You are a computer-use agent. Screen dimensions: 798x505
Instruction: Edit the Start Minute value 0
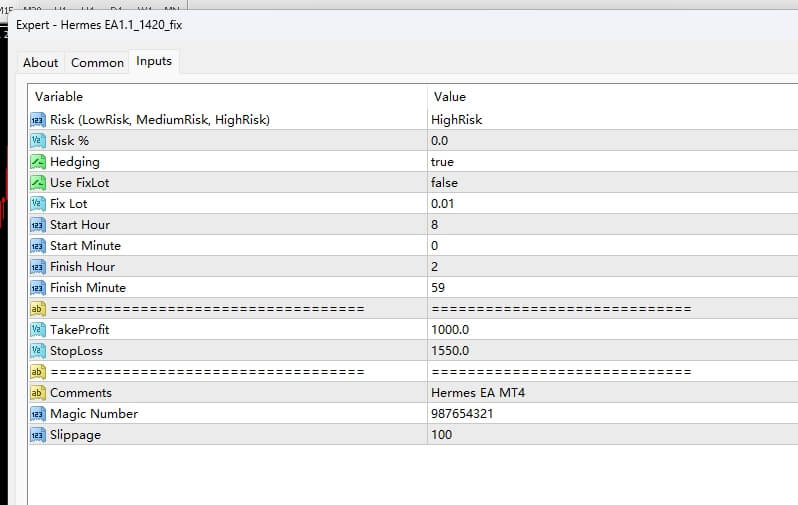(x=613, y=245)
